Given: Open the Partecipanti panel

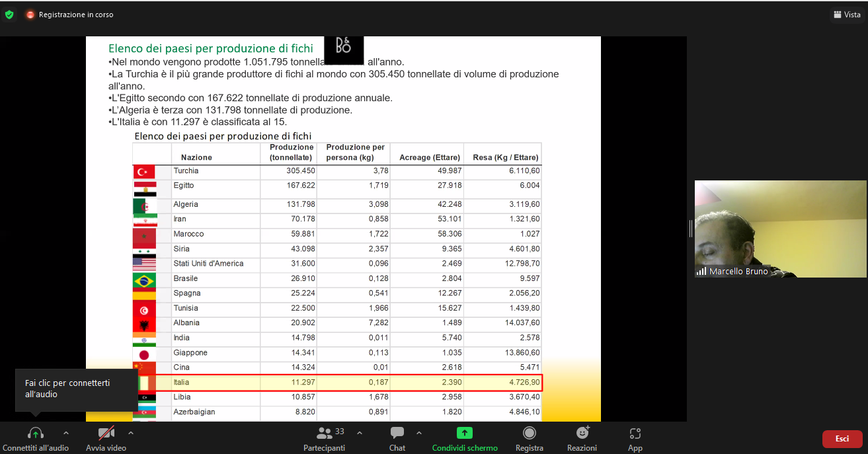Looking at the screenshot, I should 324,439.
